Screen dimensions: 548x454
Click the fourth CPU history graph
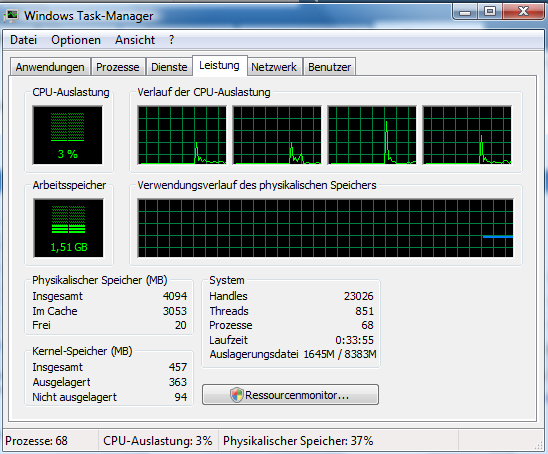[467, 135]
